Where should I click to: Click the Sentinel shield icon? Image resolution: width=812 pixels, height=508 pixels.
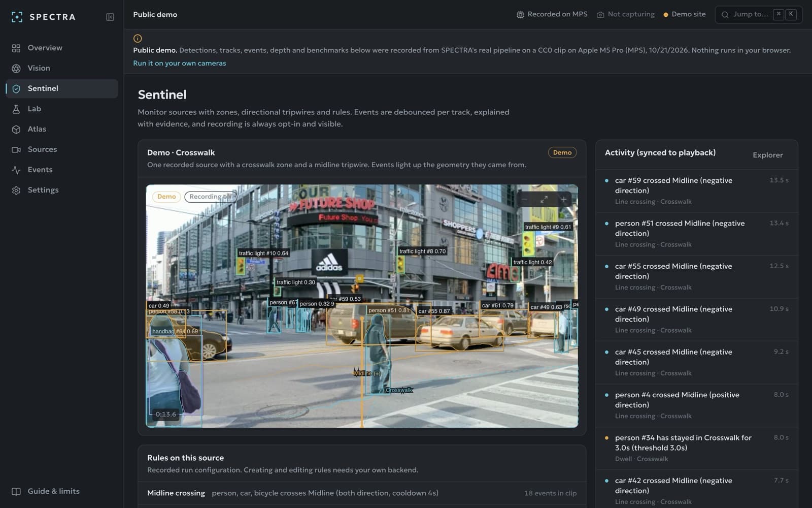point(16,88)
